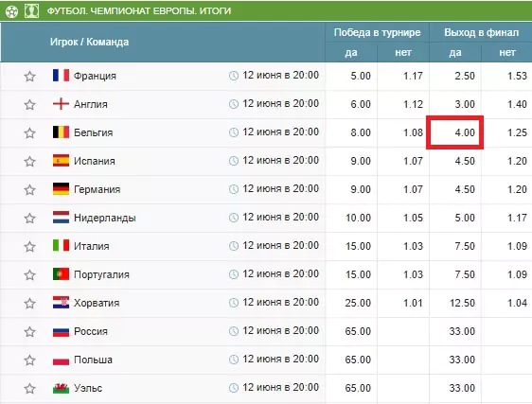Screen dimensions: 532x404
Task: Star the Польша row
Action: tap(30, 360)
